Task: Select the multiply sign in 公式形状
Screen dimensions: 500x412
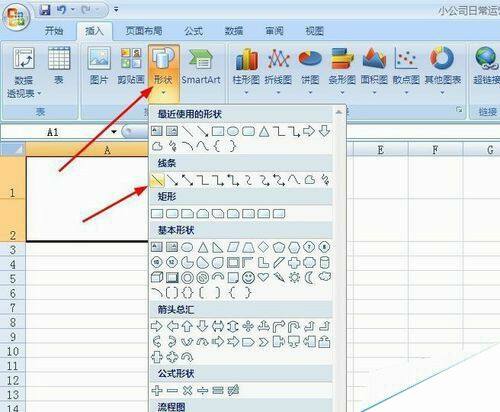Action: pos(187,390)
